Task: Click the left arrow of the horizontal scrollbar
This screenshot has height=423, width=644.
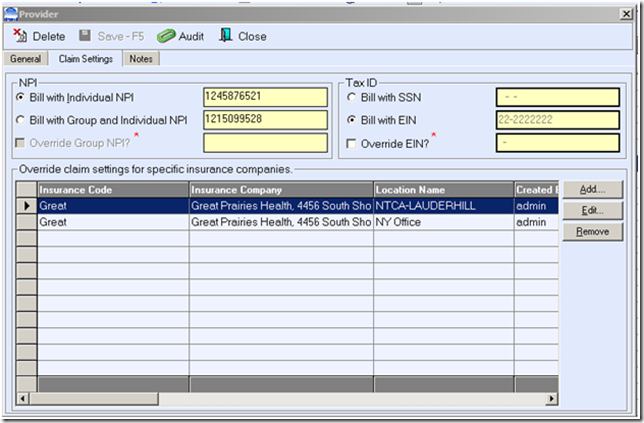Action: point(23,398)
